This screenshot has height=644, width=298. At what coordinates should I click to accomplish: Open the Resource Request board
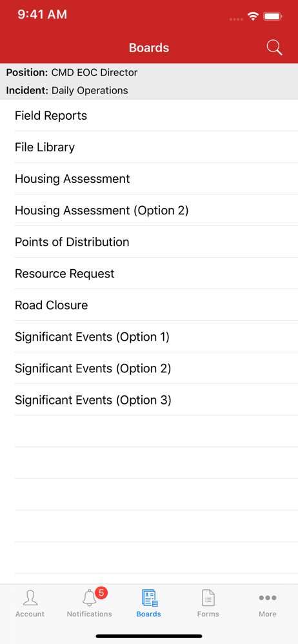click(x=149, y=274)
